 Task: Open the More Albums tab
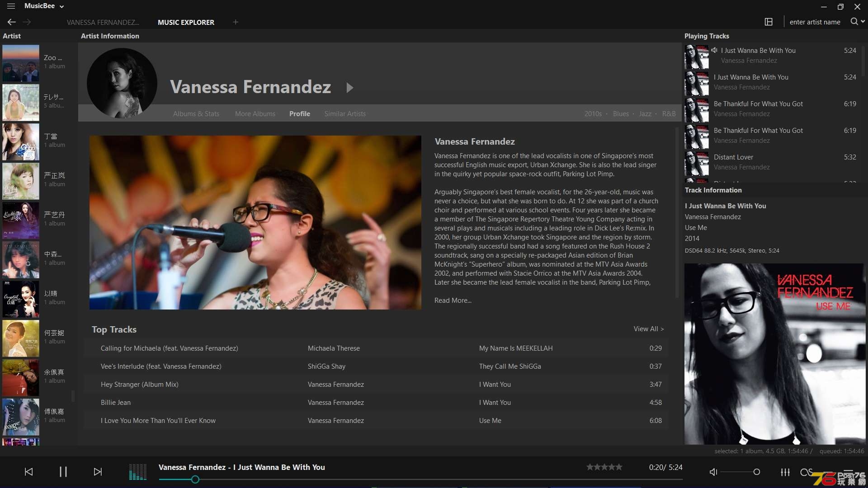255,114
